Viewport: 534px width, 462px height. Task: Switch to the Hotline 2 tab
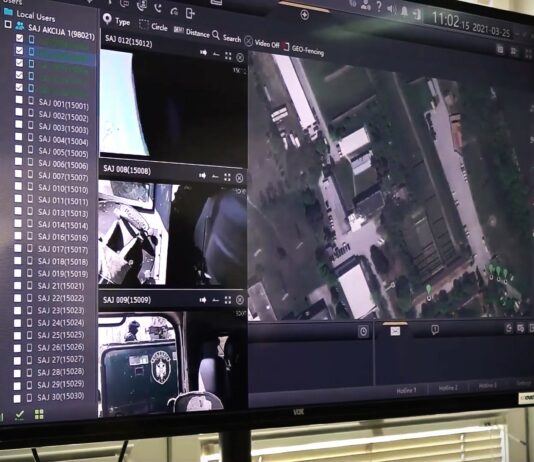448,388
